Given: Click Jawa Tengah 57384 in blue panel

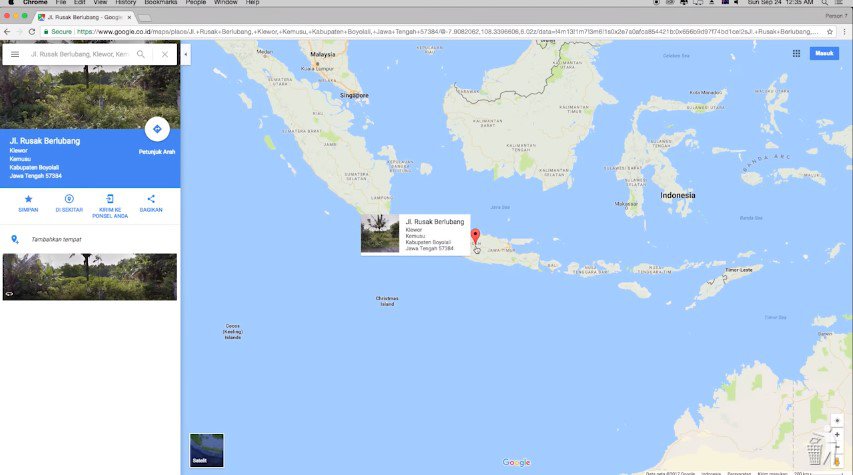Looking at the screenshot, I should click(x=35, y=176).
